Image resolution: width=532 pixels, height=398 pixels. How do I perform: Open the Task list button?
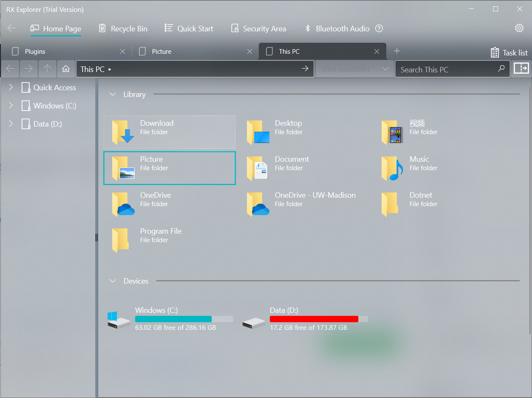(509, 53)
